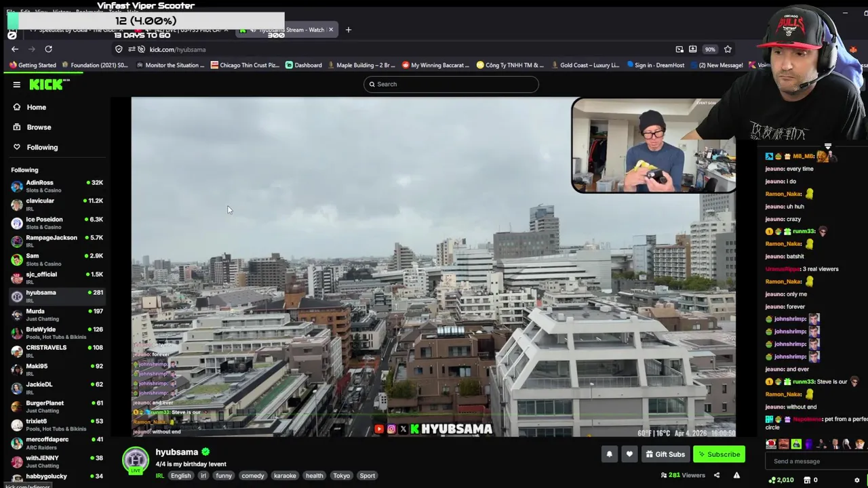Click the Gift Subs button

665,454
